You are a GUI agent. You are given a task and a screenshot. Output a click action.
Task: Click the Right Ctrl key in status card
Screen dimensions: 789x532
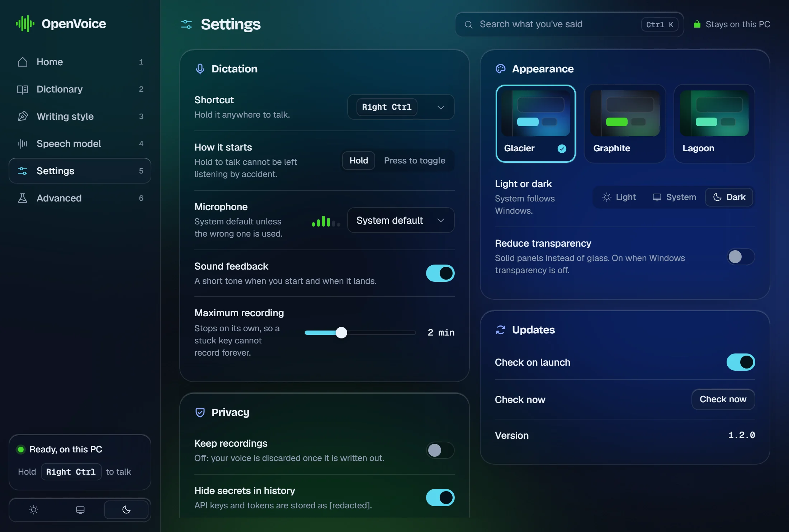tap(71, 472)
